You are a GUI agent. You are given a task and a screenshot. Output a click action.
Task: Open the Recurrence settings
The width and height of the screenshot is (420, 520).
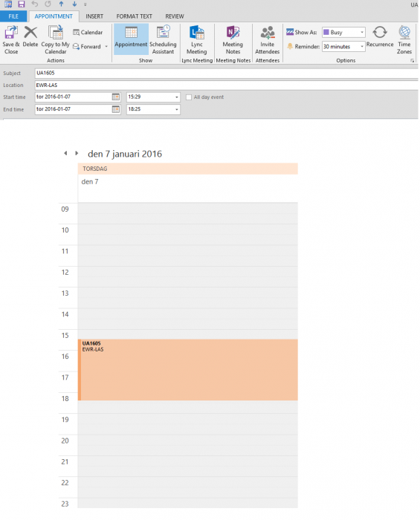coord(380,36)
